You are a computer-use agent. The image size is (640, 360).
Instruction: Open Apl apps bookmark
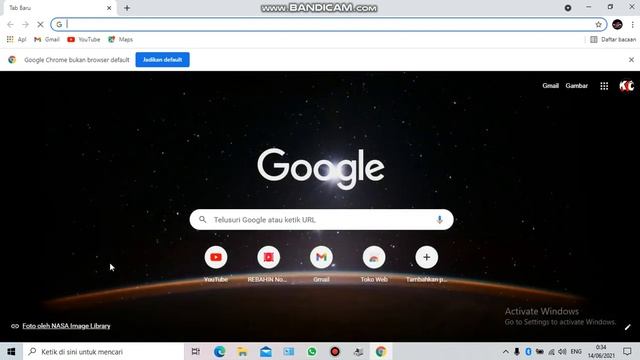click(16, 39)
